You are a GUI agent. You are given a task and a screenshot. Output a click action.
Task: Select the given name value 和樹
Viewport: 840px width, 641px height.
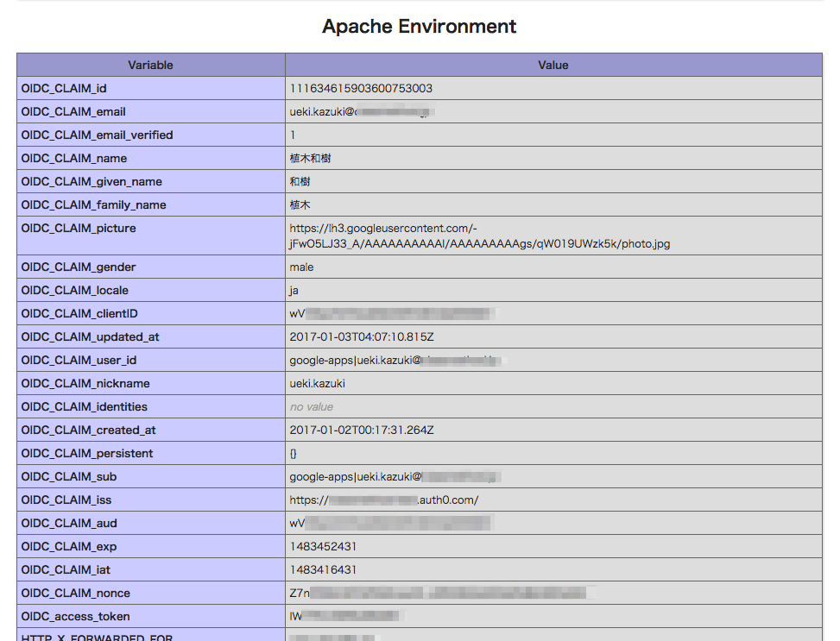pos(297,181)
